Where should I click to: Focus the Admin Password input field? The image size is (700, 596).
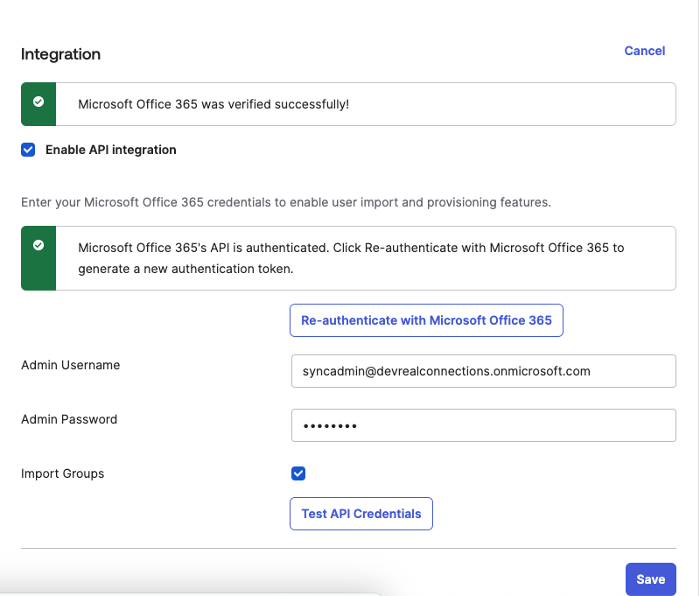(x=484, y=425)
